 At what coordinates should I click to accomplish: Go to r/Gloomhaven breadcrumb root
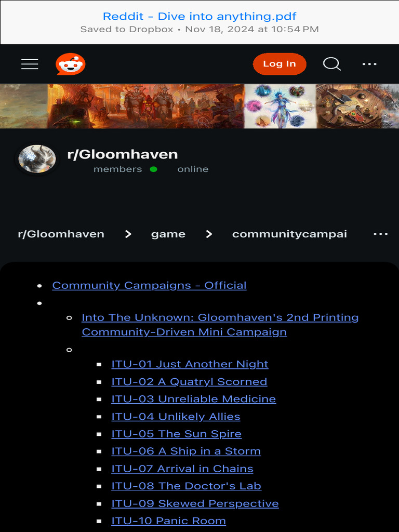point(61,234)
